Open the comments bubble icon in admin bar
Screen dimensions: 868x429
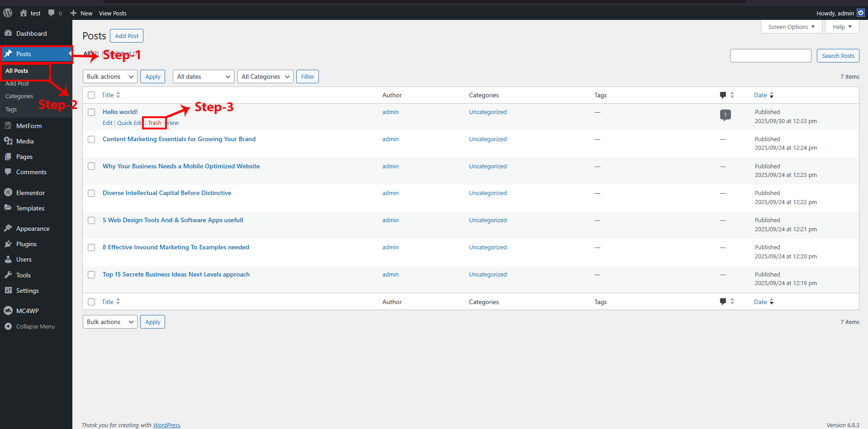pos(52,13)
